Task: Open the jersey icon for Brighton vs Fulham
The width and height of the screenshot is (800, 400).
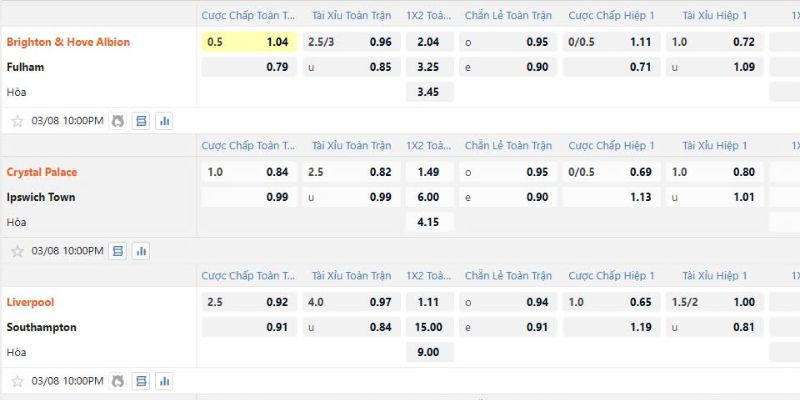Action: [118, 121]
